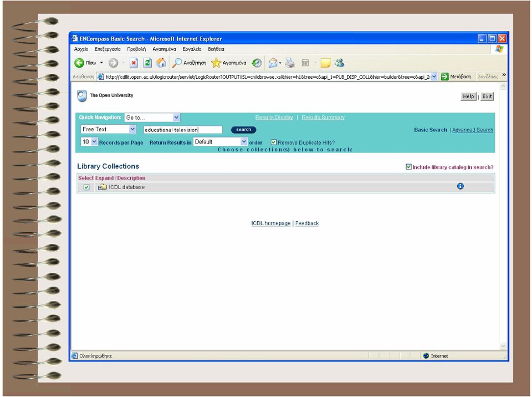The image size is (532, 397).
Task: Expand the toolbar overflow chevron
Action: (x=504, y=75)
